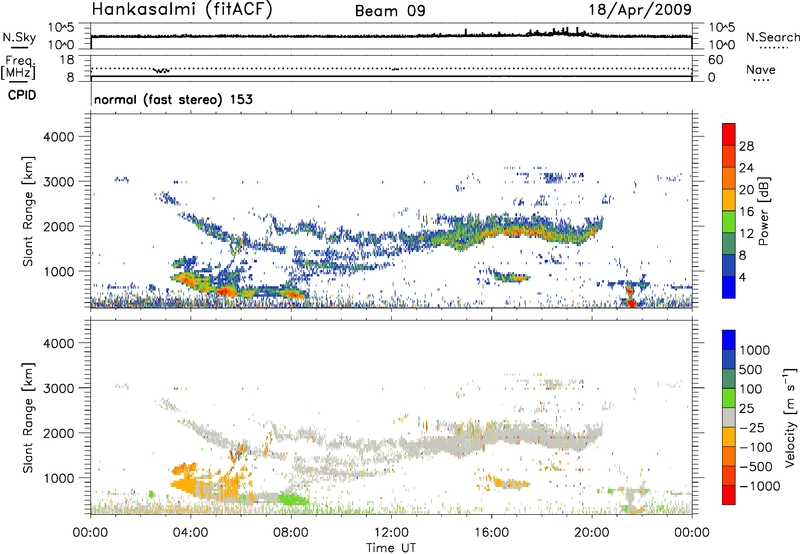This screenshot has height=554, width=800.
Task: Click the '20:00' time tick label
Action: tap(591, 533)
